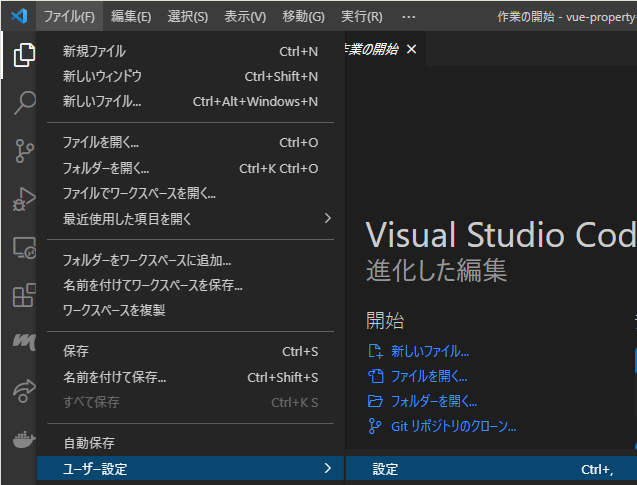Open the stylized m extension icon
637x485 pixels.
click(x=24, y=342)
